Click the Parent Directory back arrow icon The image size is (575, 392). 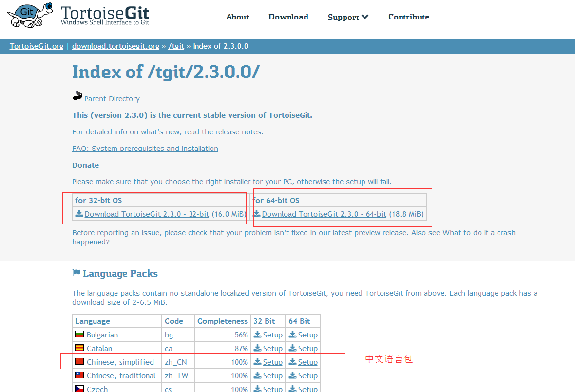pyautogui.click(x=77, y=96)
